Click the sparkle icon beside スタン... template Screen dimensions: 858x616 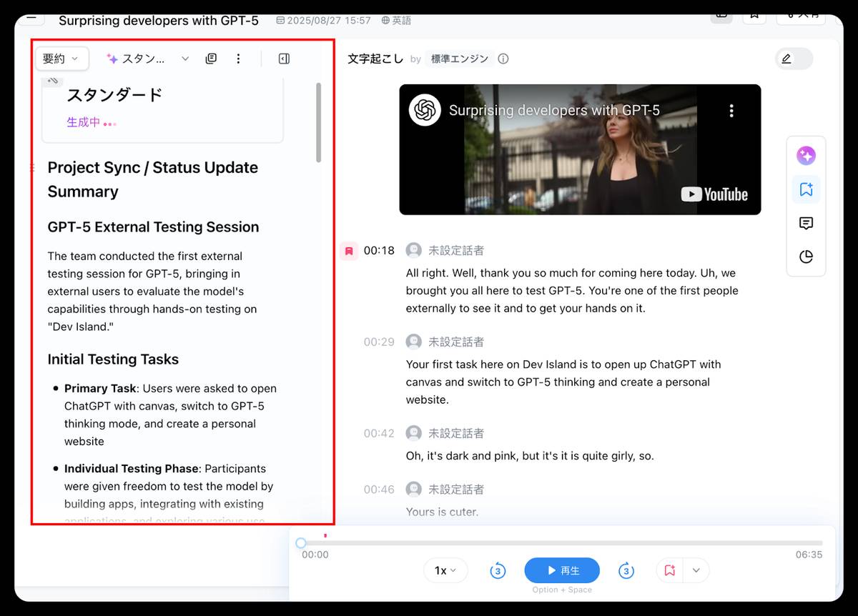[x=112, y=59]
